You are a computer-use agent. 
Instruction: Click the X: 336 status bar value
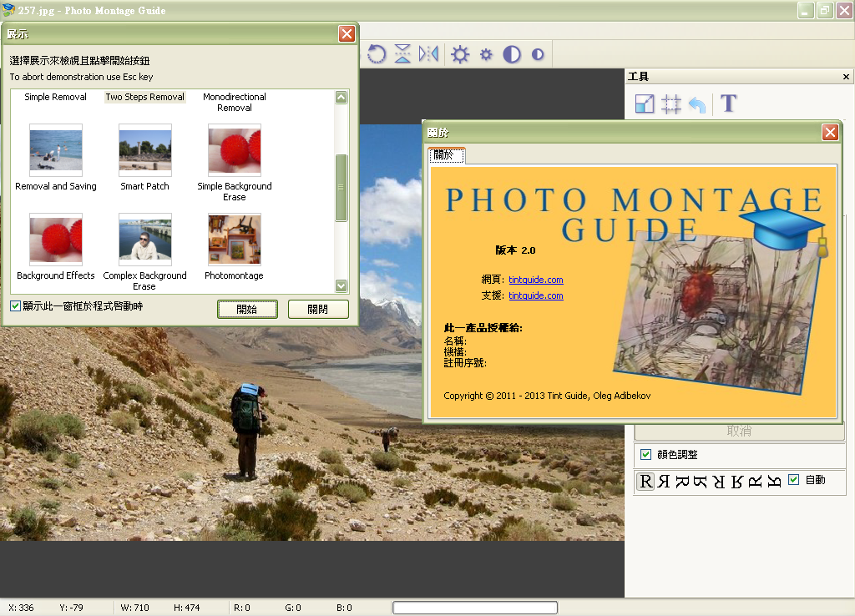point(21,608)
